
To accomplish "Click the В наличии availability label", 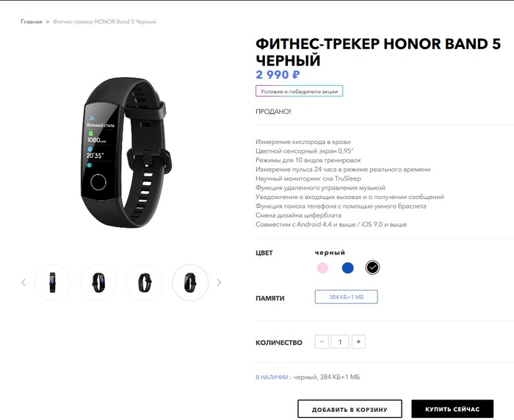I will pyautogui.click(x=272, y=377).
